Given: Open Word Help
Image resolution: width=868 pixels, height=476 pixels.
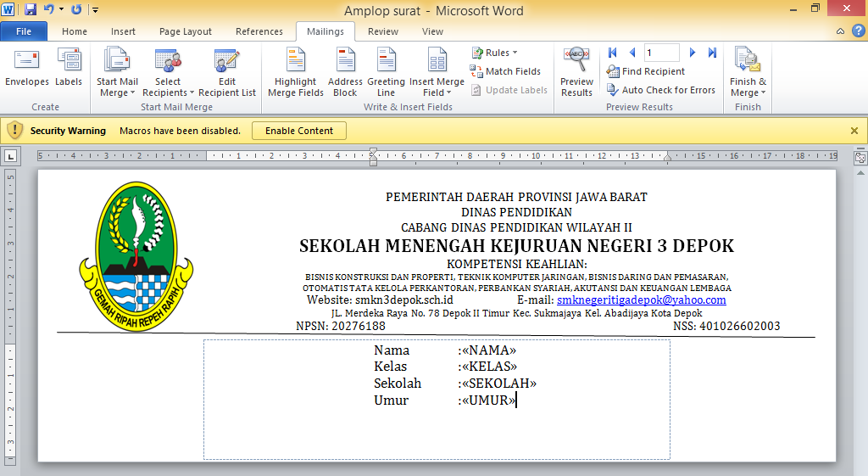Looking at the screenshot, I should [858, 31].
